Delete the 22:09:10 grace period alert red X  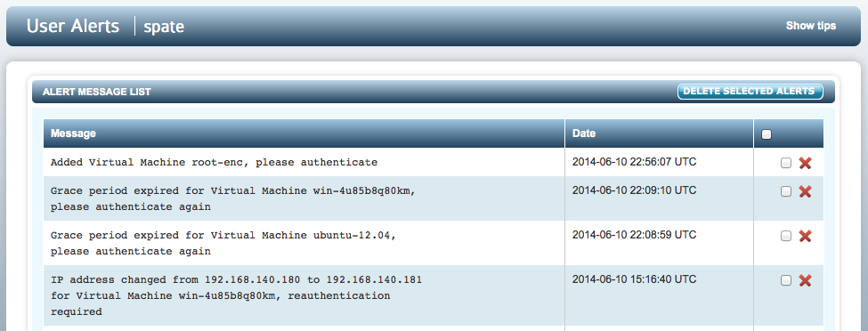point(805,191)
